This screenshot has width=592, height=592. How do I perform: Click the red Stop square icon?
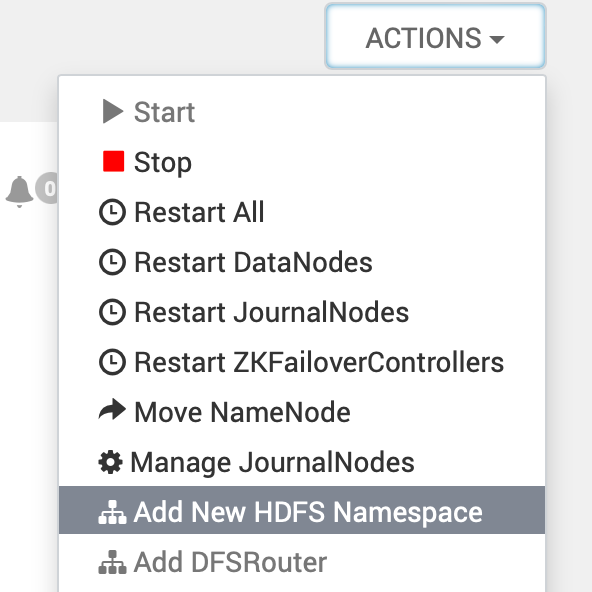(114, 161)
